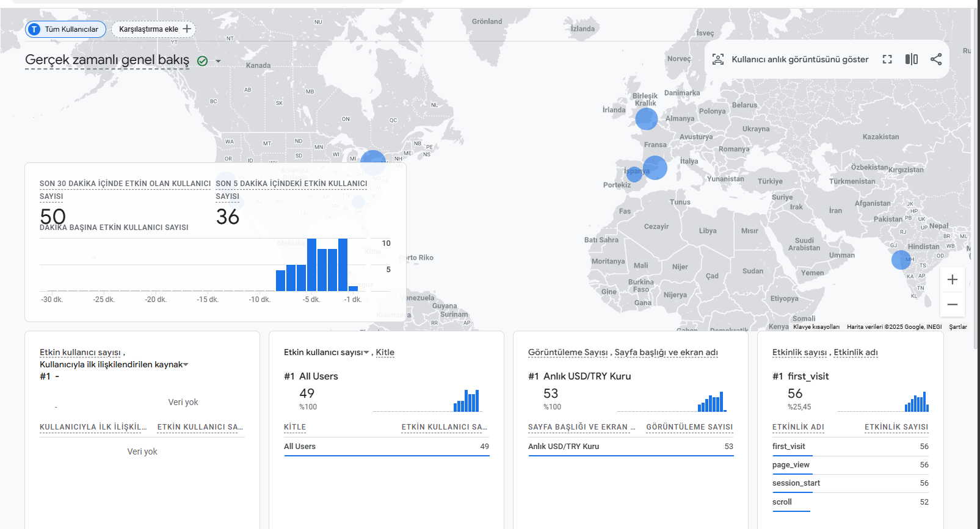Click the plus icon on Karşılaştırma ekle
The height and width of the screenshot is (529, 980).
[x=187, y=29]
